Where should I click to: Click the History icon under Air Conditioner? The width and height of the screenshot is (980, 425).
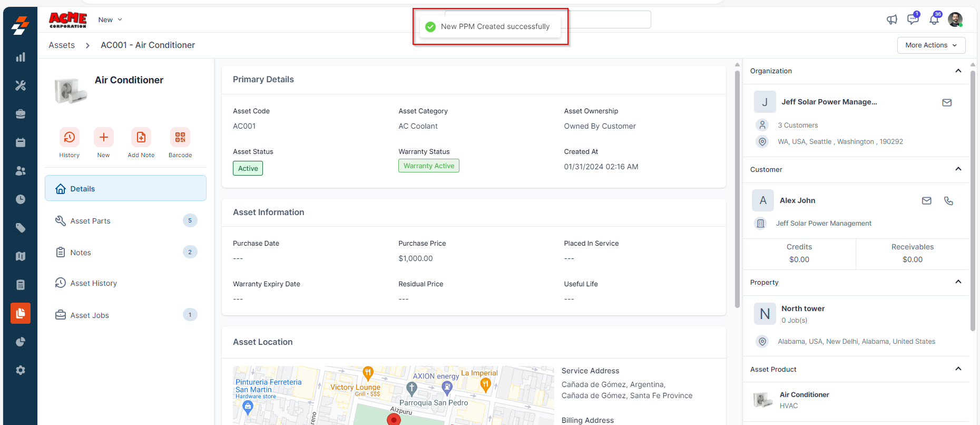[69, 138]
